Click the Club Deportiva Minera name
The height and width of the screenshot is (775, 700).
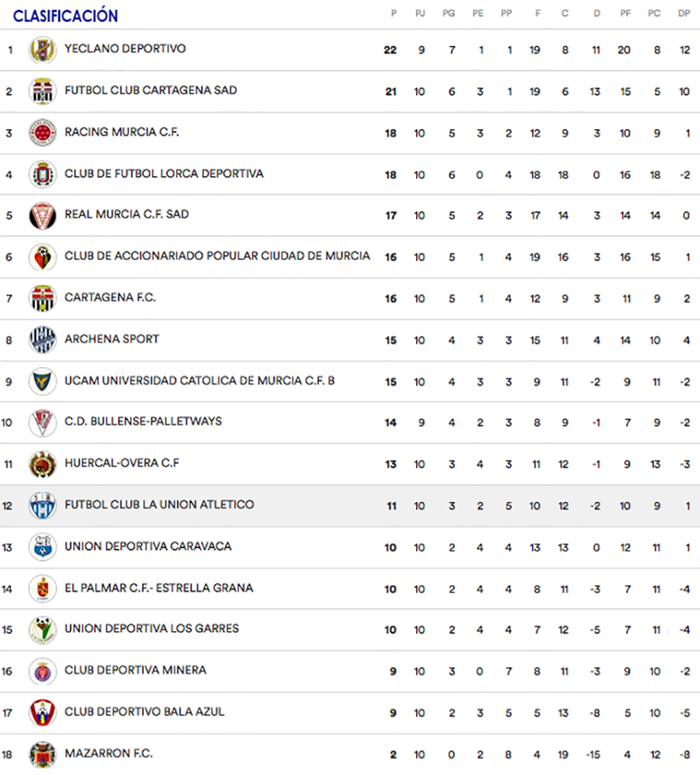pos(135,670)
